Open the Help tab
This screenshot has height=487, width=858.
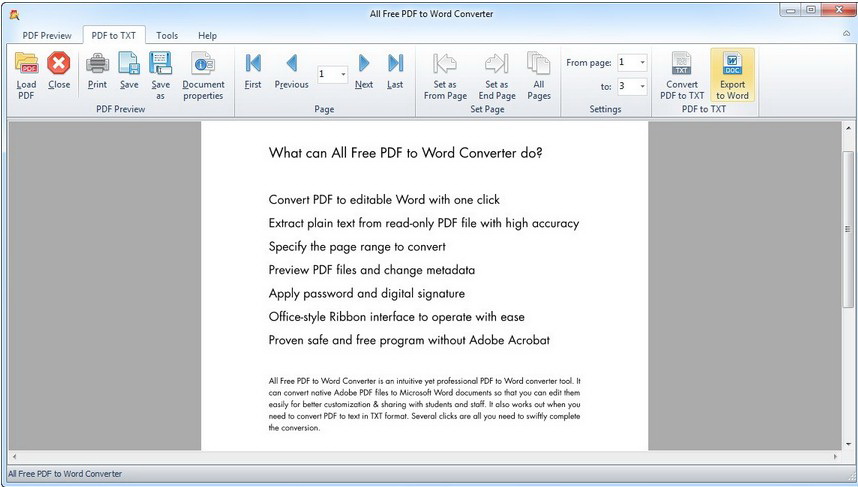207,36
